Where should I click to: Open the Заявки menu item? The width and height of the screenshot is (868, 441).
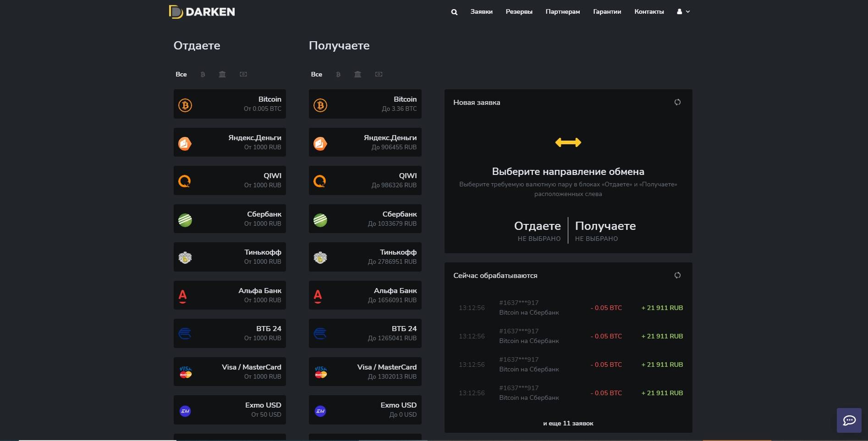[481, 12]
